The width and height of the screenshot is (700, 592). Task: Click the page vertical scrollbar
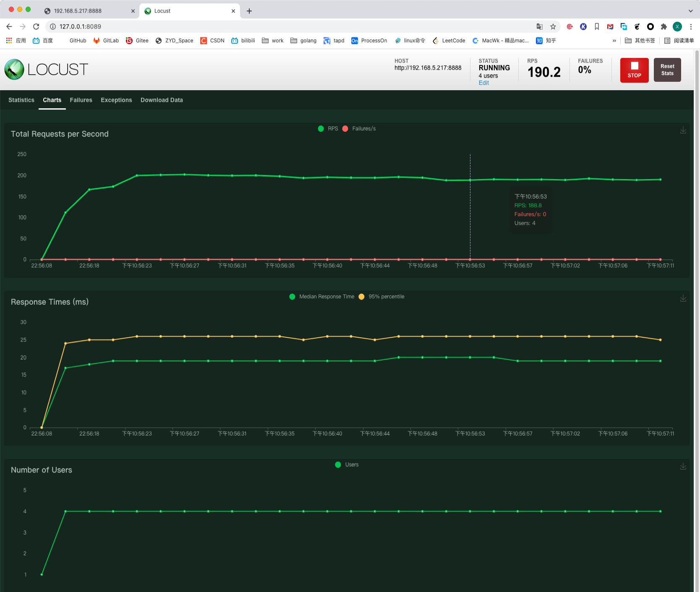[x=697, y=320]
